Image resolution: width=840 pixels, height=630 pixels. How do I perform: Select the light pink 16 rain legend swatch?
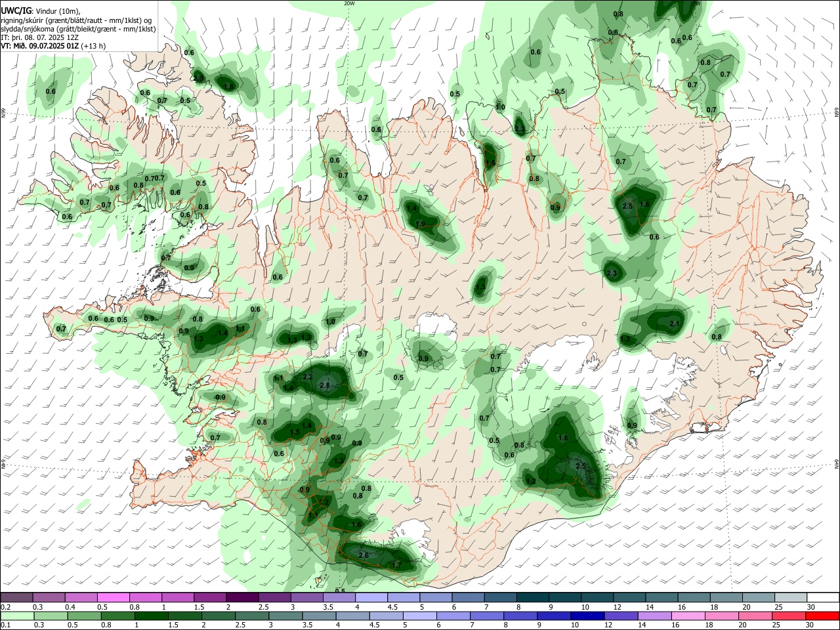688,616
